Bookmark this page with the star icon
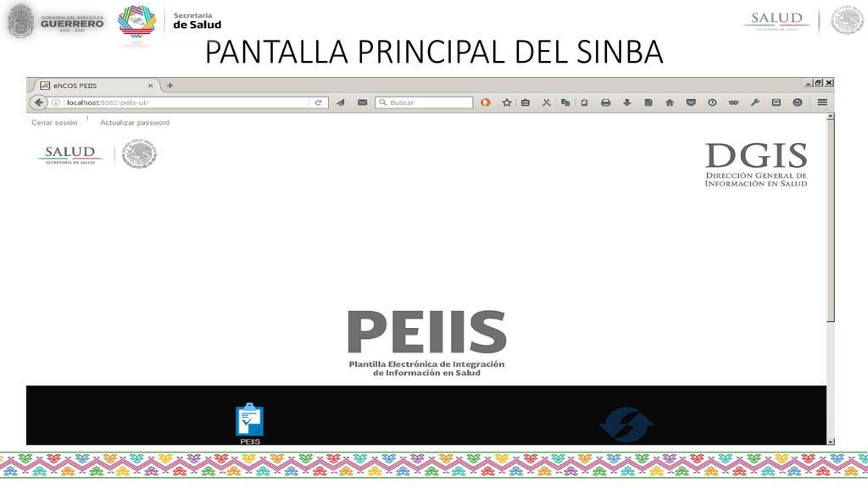The width and height of the screenshot is (868, 488). tap(507, 103)
